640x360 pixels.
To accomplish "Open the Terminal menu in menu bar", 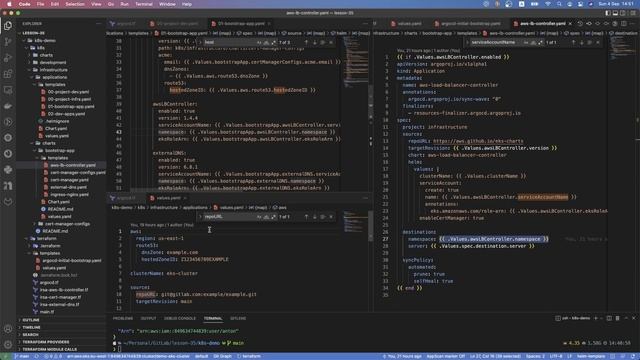I will click(144, 4).
